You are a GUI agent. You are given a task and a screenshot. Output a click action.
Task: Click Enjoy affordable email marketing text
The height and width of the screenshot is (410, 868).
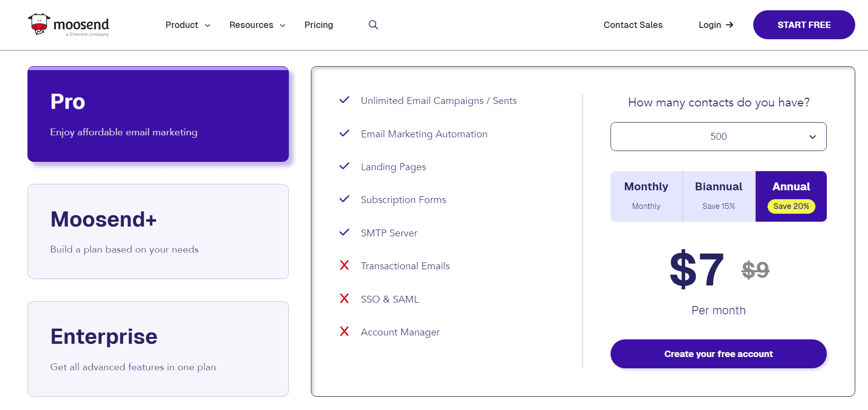pos(124,132)
